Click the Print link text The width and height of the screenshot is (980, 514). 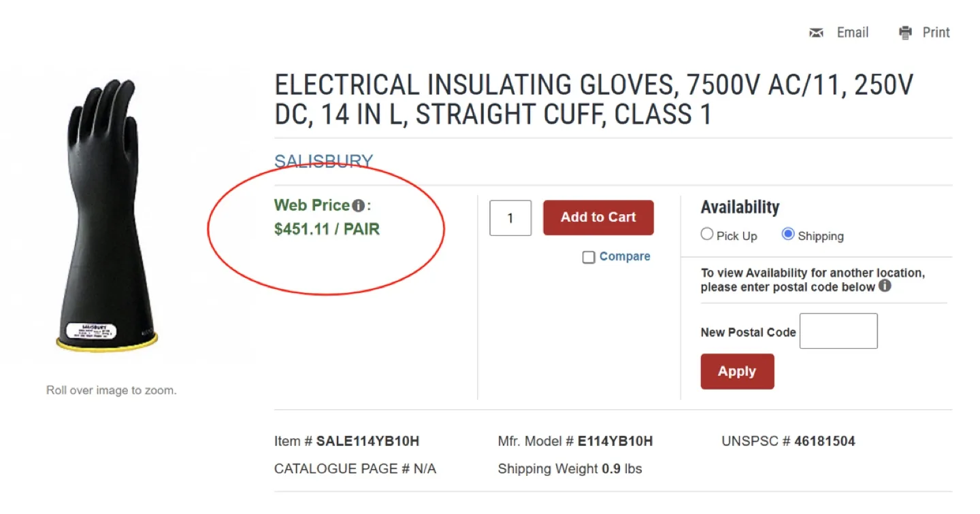pyautogui.click(x=936, y=33)
